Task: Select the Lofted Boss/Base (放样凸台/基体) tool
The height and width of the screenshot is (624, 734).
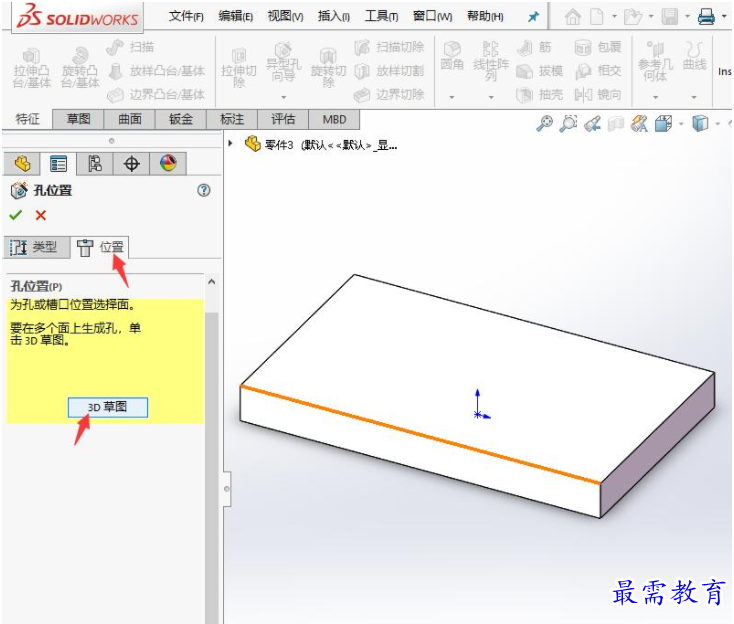Action: [156, 71]
